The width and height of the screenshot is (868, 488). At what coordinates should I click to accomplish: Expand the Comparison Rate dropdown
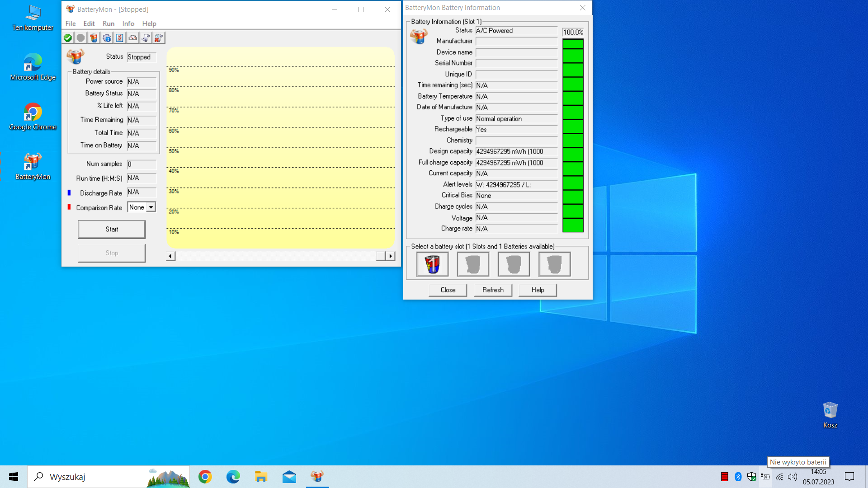tap(151, 207)
